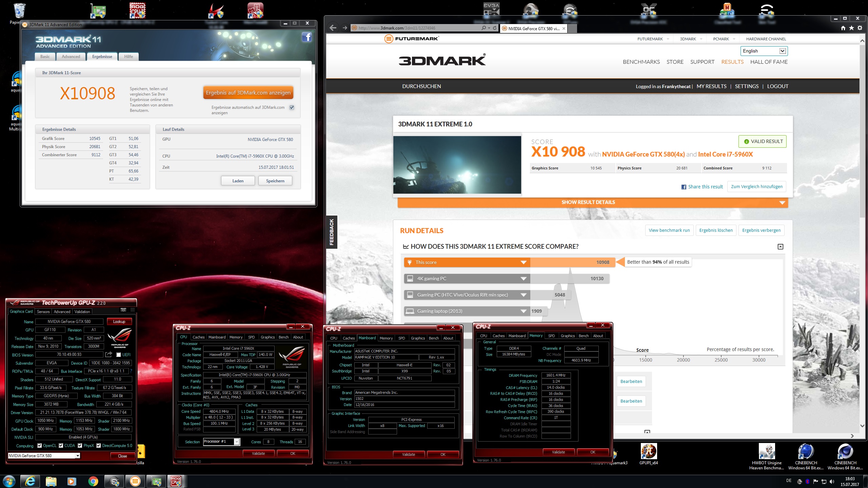Expand Gaming laptop (2013) comparison dropdown
Screen dimensions: 868x488
tap(524, 311)
